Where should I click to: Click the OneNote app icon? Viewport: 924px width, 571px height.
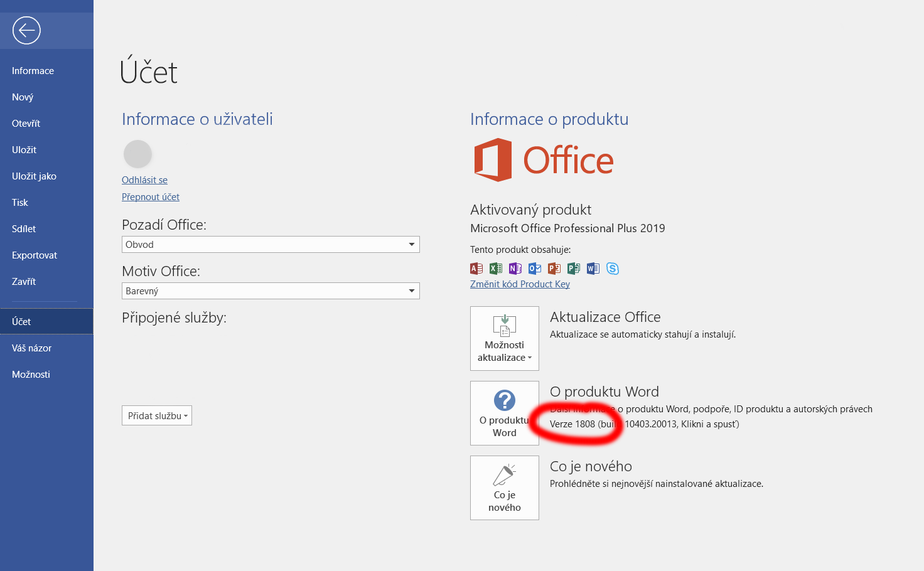click(x=515, y=269)
